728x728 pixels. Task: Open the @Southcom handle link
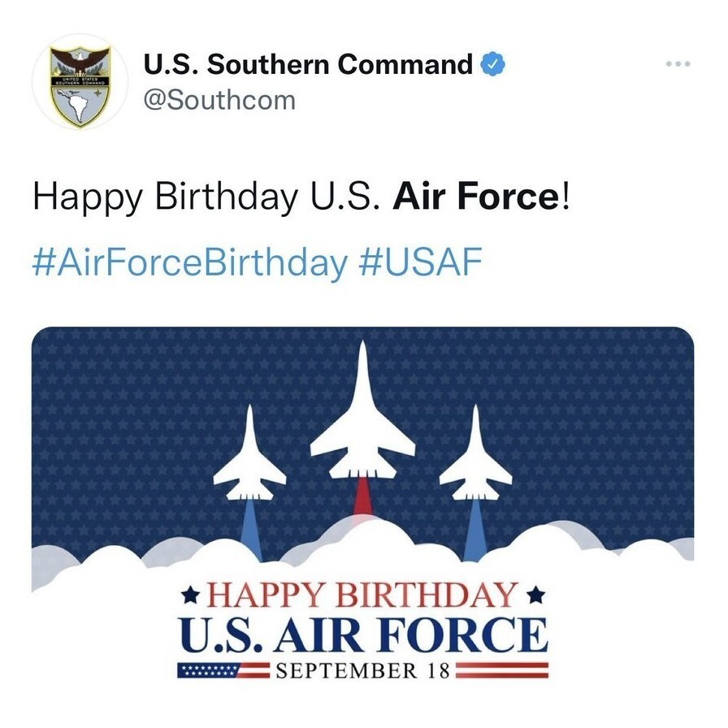coord(219,100)
